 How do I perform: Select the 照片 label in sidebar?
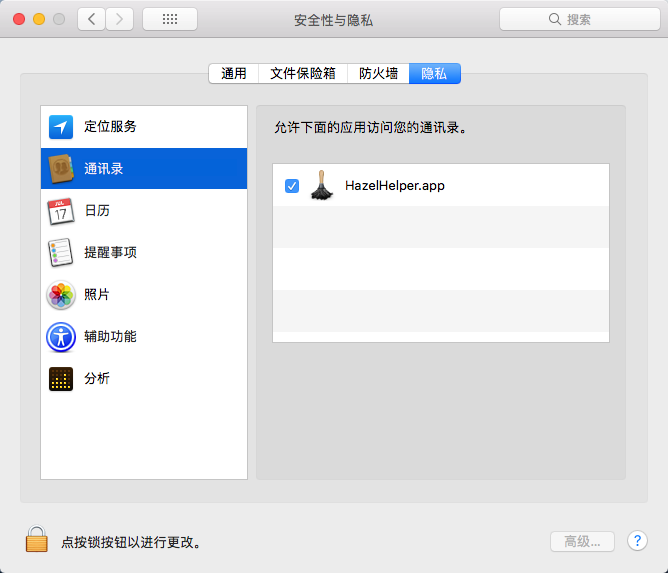tap(97, 294)
